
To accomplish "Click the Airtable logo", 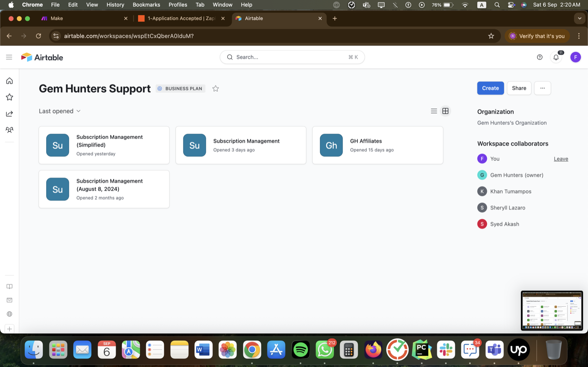I will coord(42,57).
